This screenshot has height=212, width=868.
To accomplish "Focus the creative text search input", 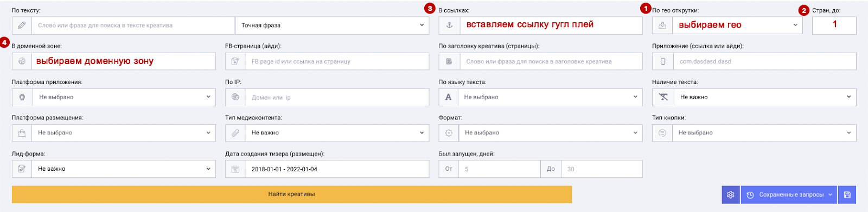I will click(x=133, y=25).
